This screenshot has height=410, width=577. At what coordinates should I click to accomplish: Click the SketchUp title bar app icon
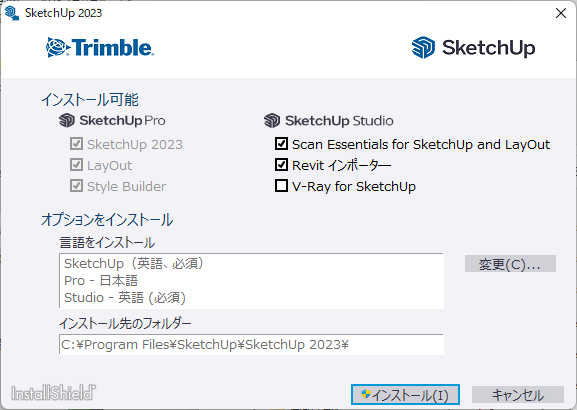12,13
